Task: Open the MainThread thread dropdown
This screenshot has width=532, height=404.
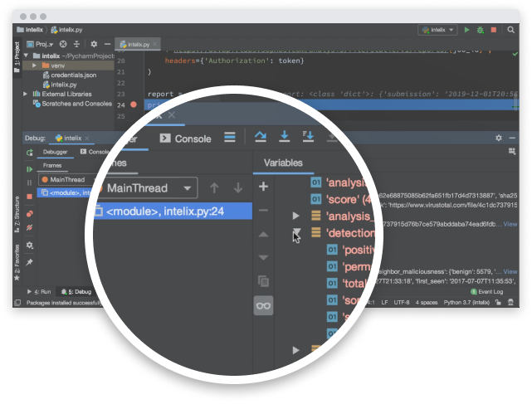Action: pos(145,188)
